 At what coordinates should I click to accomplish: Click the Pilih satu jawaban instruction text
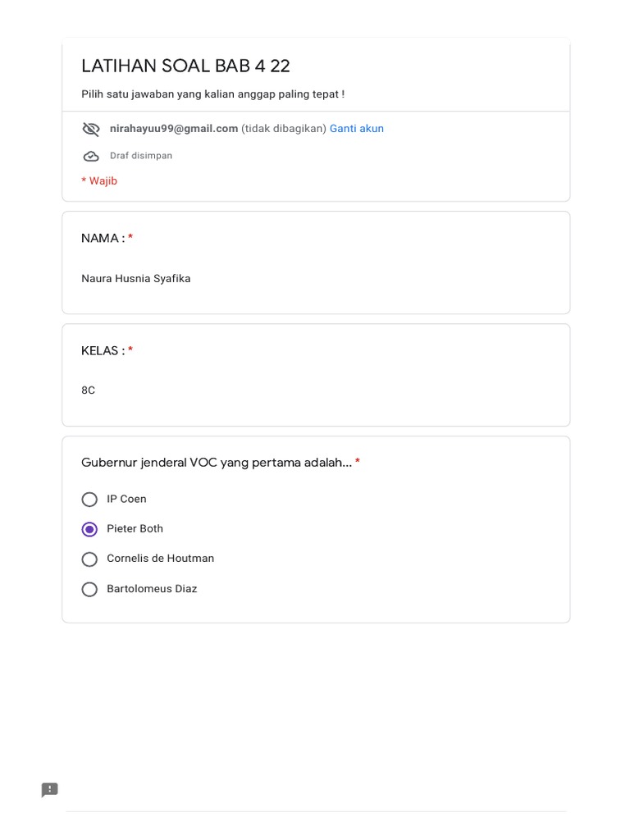[x=212, y=94]
